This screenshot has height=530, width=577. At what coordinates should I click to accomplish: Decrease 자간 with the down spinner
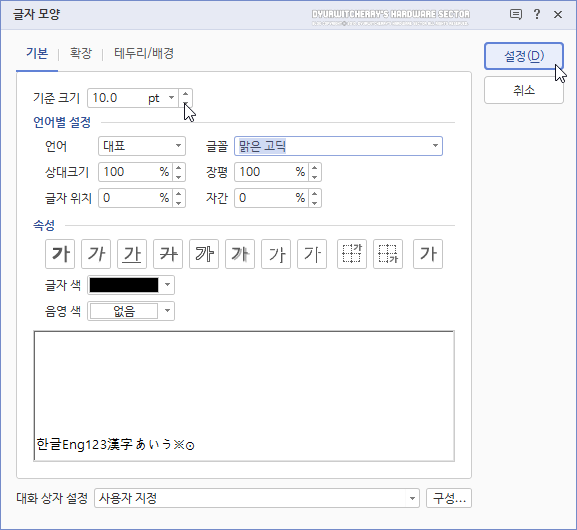pyautogui.click(x=315, y=203)
